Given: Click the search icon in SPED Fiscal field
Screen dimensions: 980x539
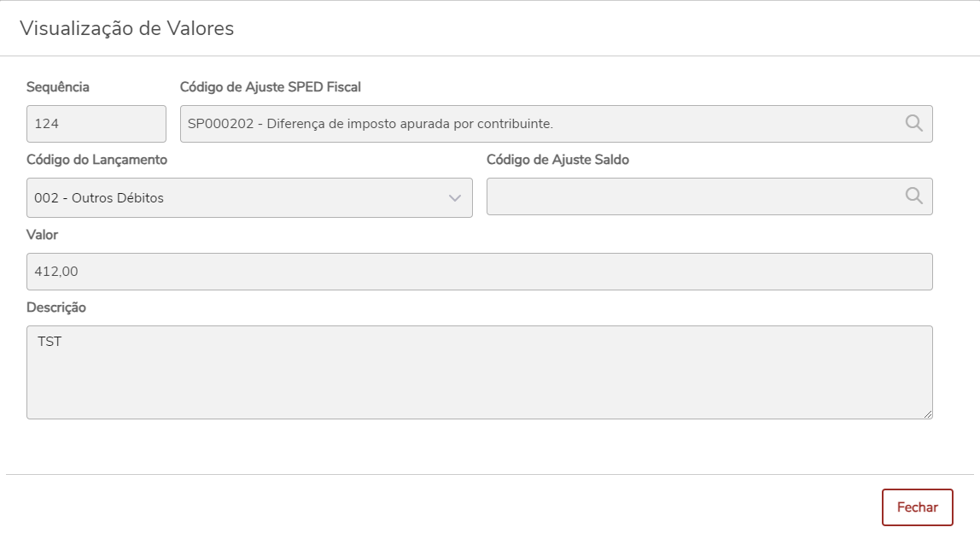Looking at the screenshot, I should [x=913, y=124].
